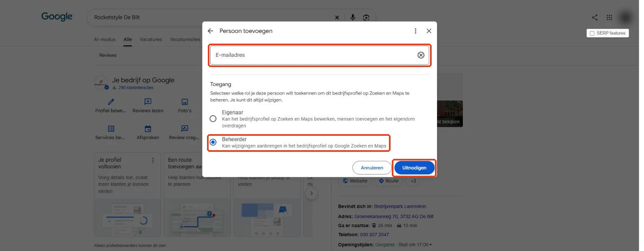Start voice search with the microphone
Image resolution: width=644 pixels, height=251 pixels.
pos(352,17)
